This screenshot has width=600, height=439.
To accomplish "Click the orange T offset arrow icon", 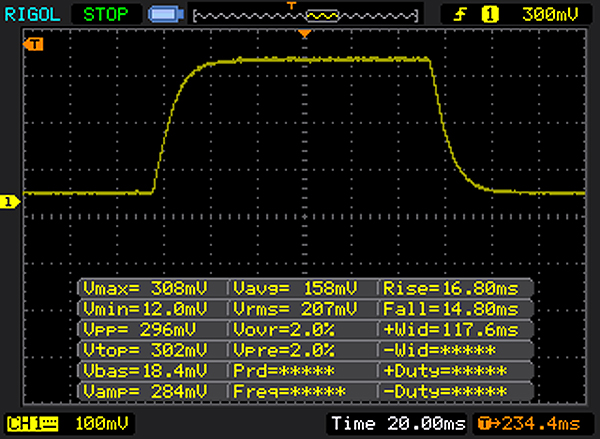I will click(x=489, y=424).
